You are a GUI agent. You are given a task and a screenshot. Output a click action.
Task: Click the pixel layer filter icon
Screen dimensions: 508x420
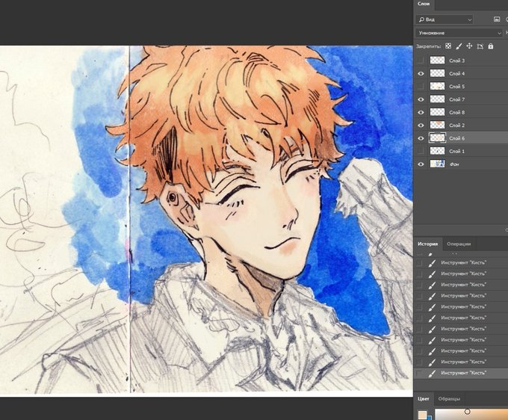tap(497, 19)
